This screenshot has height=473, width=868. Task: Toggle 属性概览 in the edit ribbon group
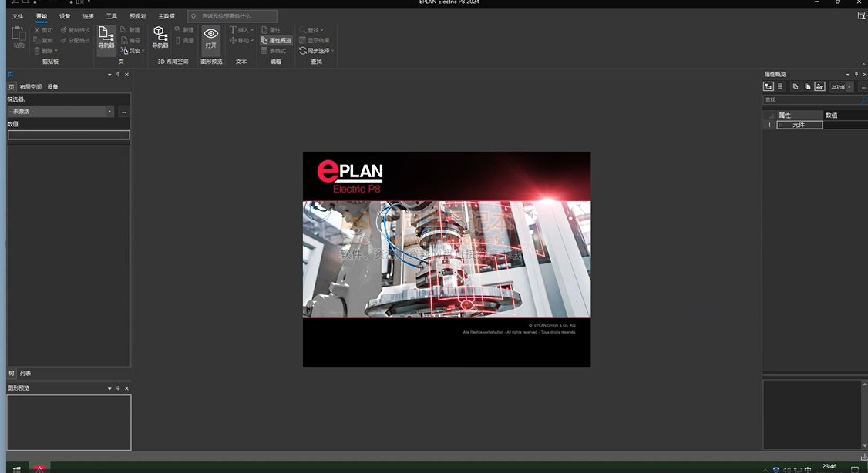275,40
